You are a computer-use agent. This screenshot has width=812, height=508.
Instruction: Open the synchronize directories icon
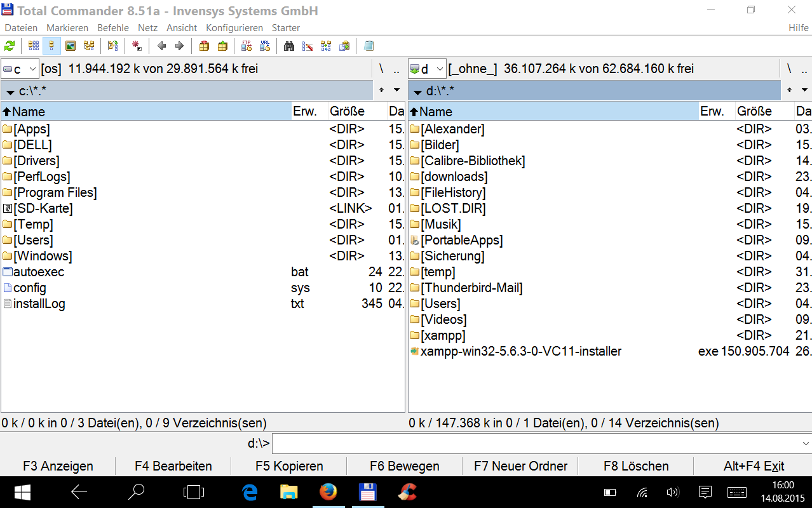pyautogui.click(x=326, y=46)
